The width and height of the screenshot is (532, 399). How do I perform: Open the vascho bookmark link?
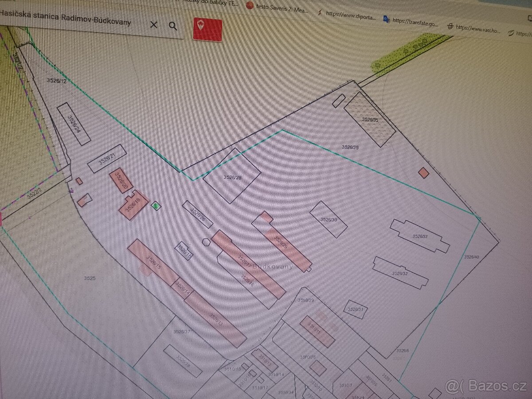477,29
